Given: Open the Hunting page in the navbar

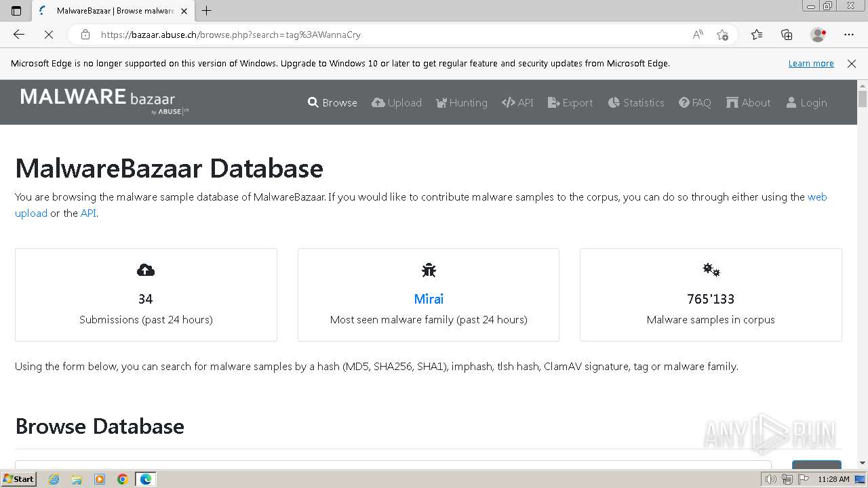Looking at the screenshot, I should 461,102.
